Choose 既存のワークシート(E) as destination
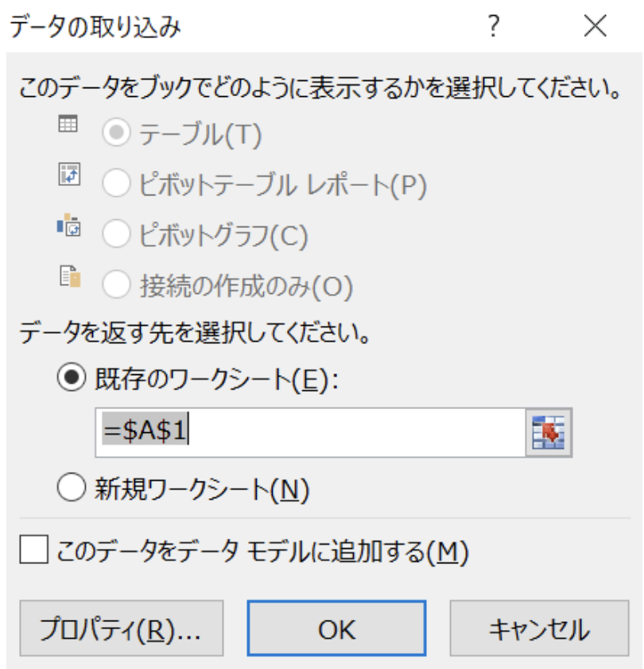This screenshot has height=669, width=644. (72, 380)
